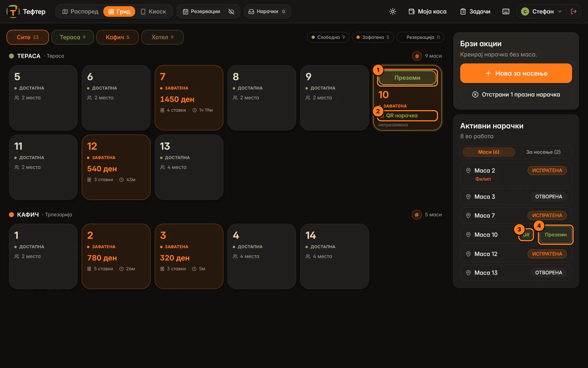The width and height of the screenshot is (588, 368).
Task: Open the keyboard shortcuts icon
Action: click(x=506, y=11)
